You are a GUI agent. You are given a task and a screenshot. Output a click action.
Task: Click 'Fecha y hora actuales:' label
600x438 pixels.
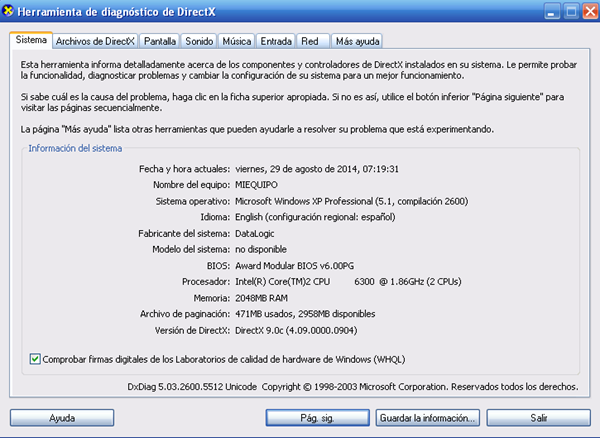184,169
